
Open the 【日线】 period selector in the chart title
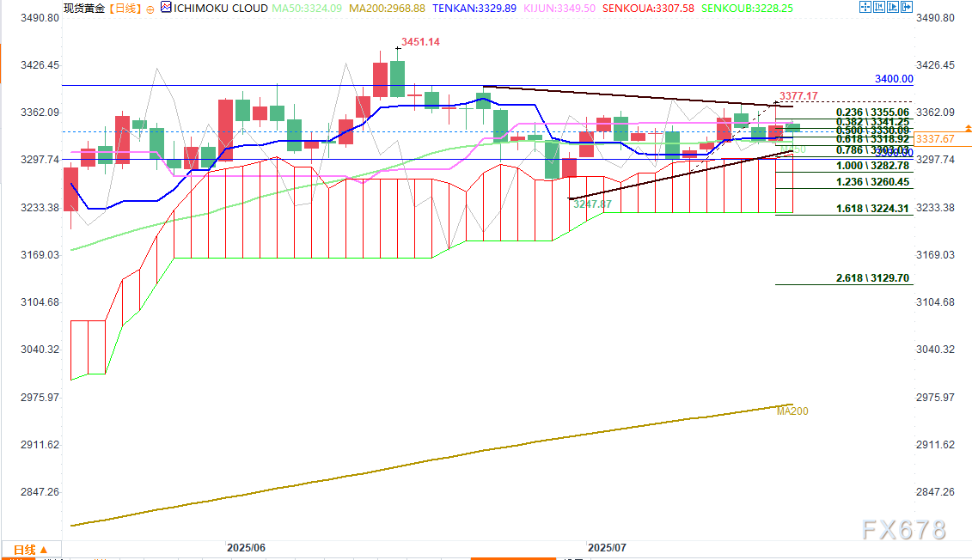[125, 9]
